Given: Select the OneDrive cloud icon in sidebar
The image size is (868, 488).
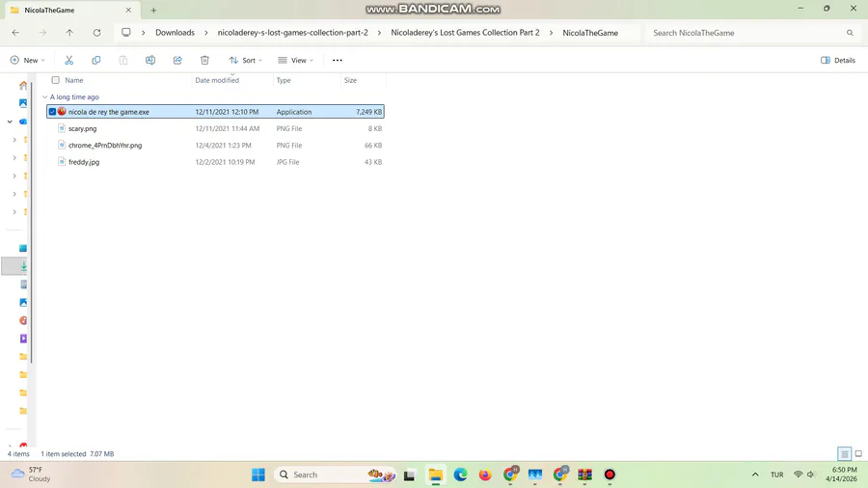Looking at the screenshot, I should pyautogui.click(x=23, y=122).
